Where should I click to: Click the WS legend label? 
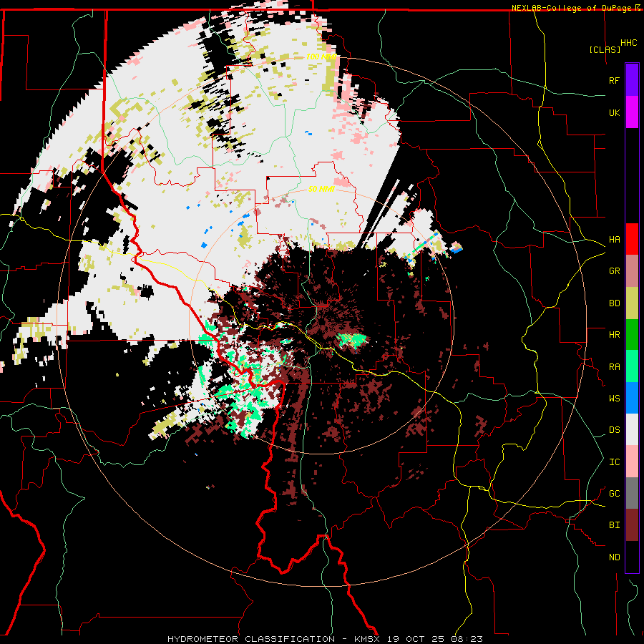[614, 399]
